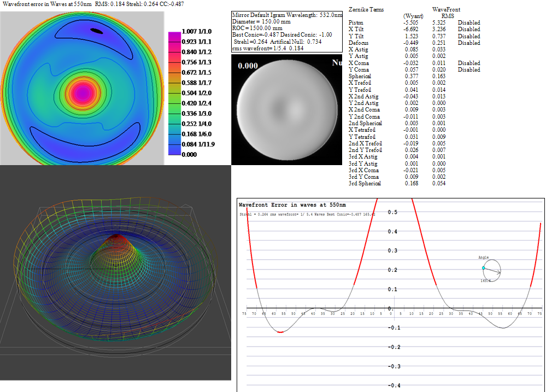Select the "0.084 1/11.9" color scale label
This screenshot has width=546, height=392.
[x=198, y=144]
